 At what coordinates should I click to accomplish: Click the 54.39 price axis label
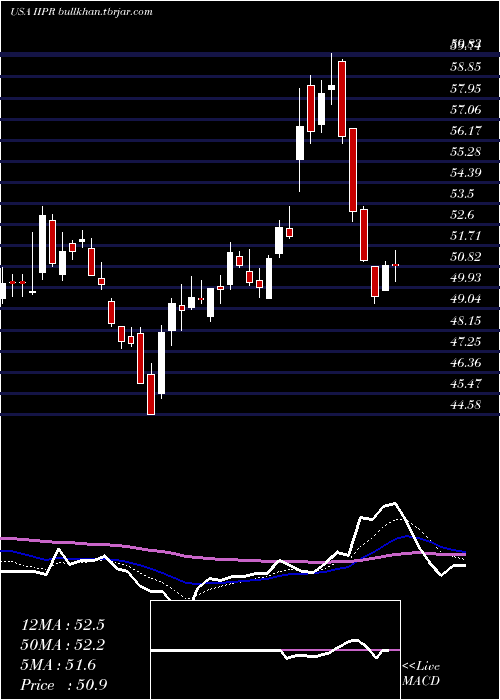tap(466, 172)
